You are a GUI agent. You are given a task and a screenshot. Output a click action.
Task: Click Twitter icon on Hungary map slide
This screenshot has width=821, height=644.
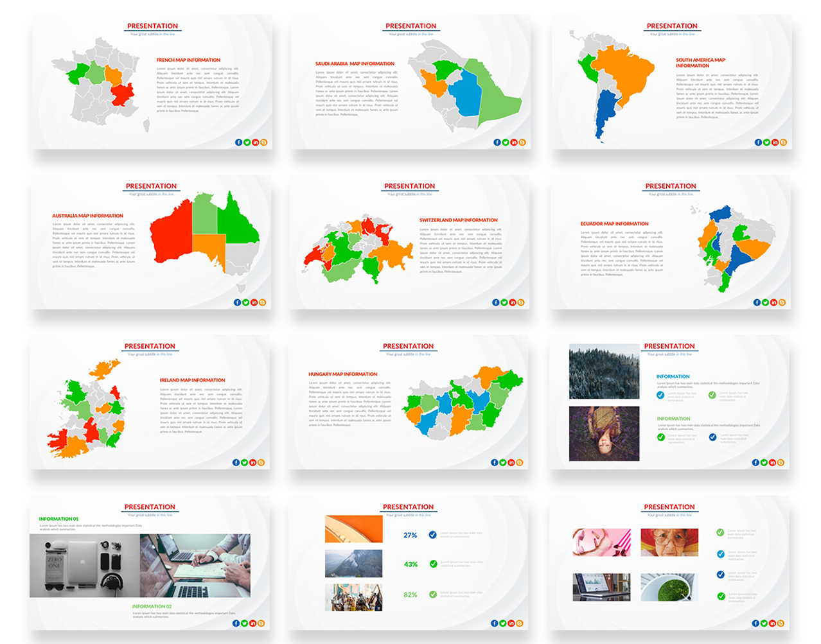[x=503, y=462]
